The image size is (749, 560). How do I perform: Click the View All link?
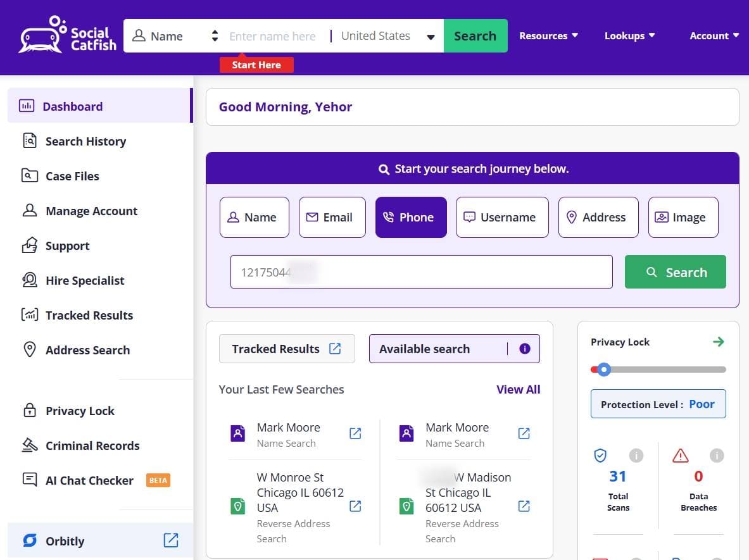click(x=519, y=390)
